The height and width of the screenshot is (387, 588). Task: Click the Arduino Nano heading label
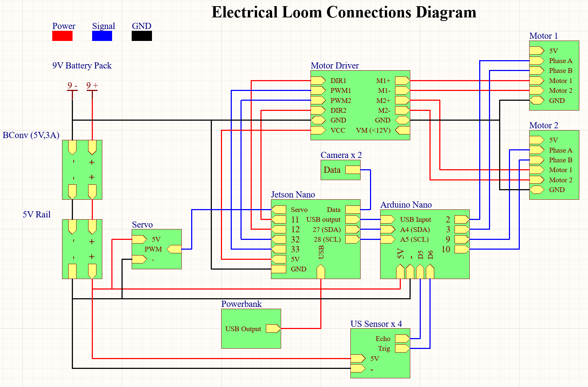point(406,205)
